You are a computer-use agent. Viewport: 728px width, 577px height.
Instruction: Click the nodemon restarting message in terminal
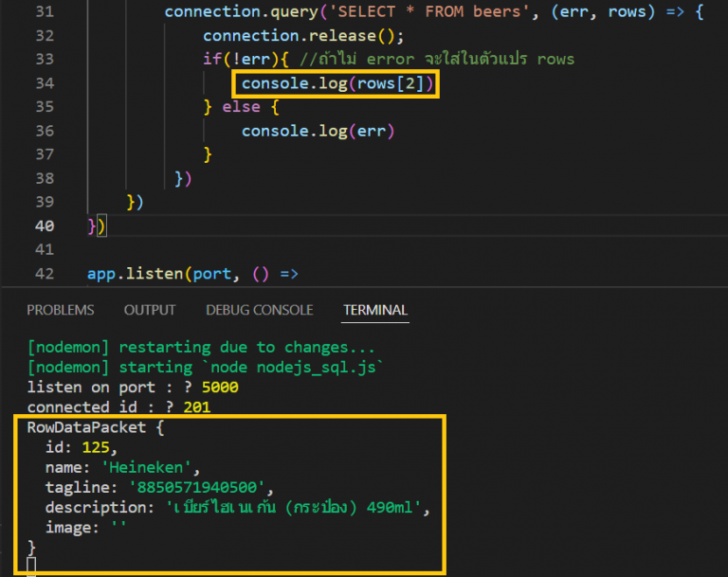pyautogui.click(x=201, y=347)
